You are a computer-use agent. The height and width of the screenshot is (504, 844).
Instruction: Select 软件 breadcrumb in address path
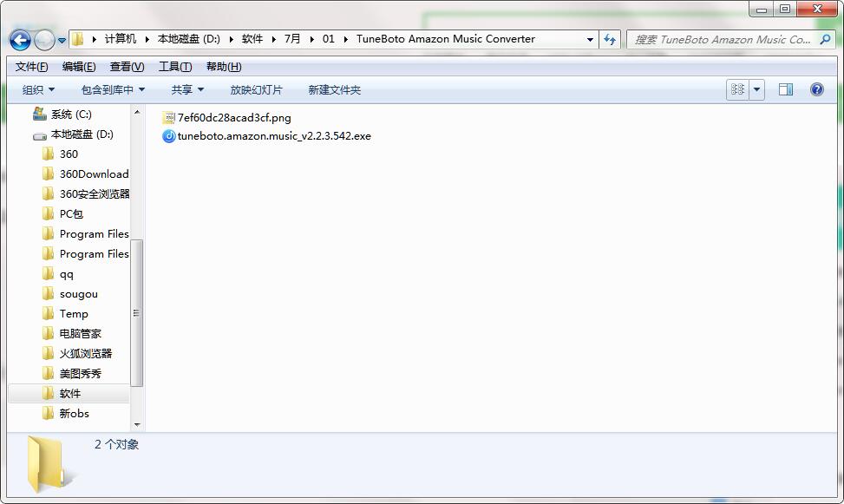point(252,39)
